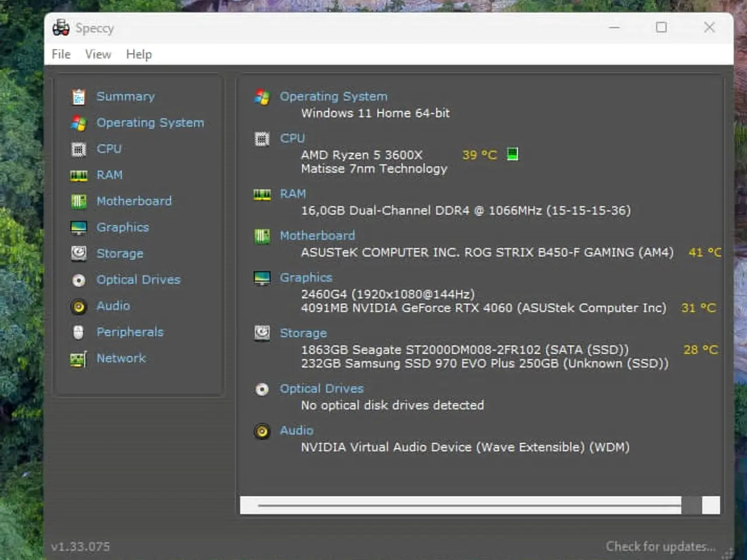The image size is (747, 560).
Task: Minimize the Speccy window
Action: tap(614, 27)
